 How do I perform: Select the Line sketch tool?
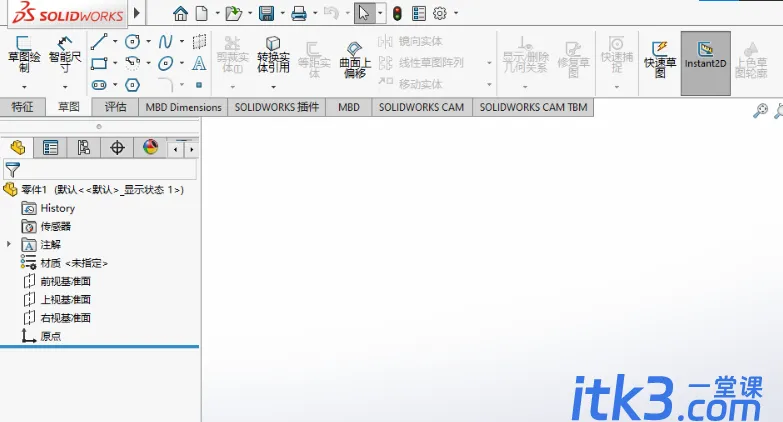coord(99,41)
